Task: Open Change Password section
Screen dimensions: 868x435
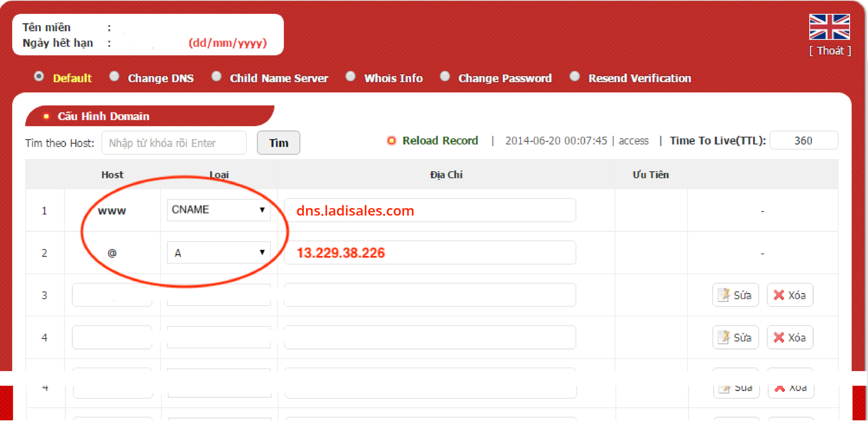Action: (x=504, y=78)
